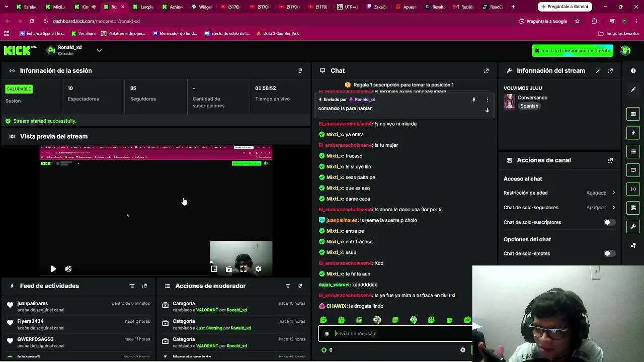Toggle the session info broadcast sidebar icon
Viewport: 644px width, 362px height.
[633, 189]
